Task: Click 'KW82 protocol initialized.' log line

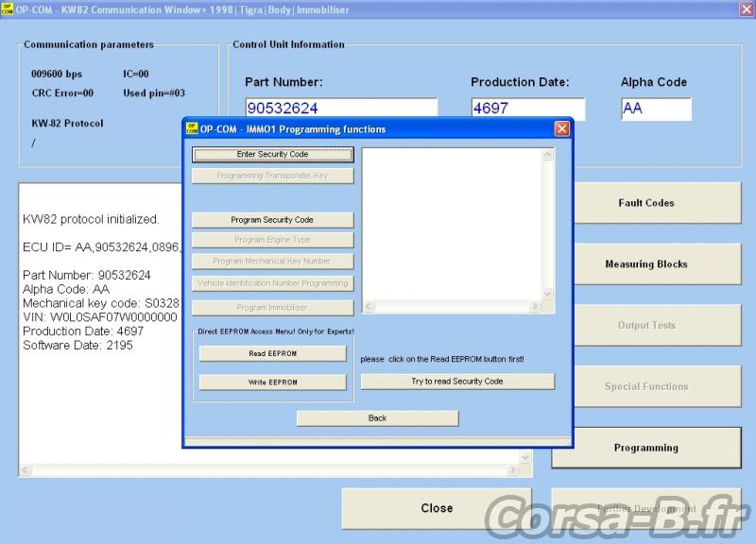Action: pyautogui.click(x=91, y=219)
